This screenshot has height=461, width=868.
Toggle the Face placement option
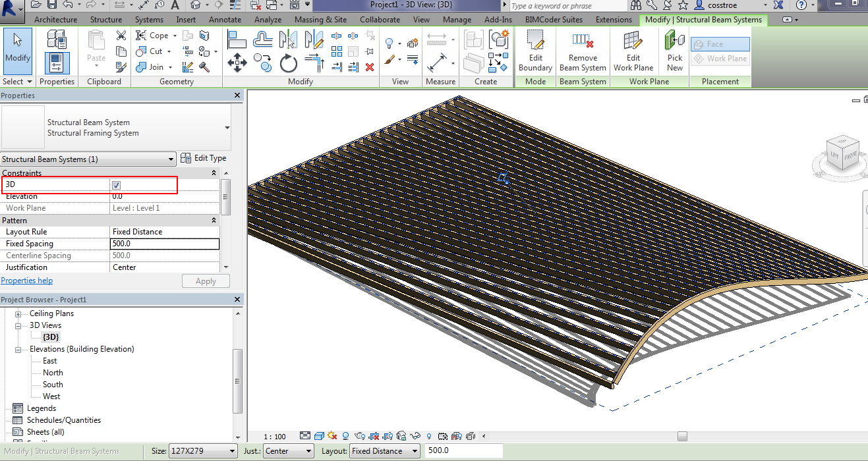(x=720, y=44)
